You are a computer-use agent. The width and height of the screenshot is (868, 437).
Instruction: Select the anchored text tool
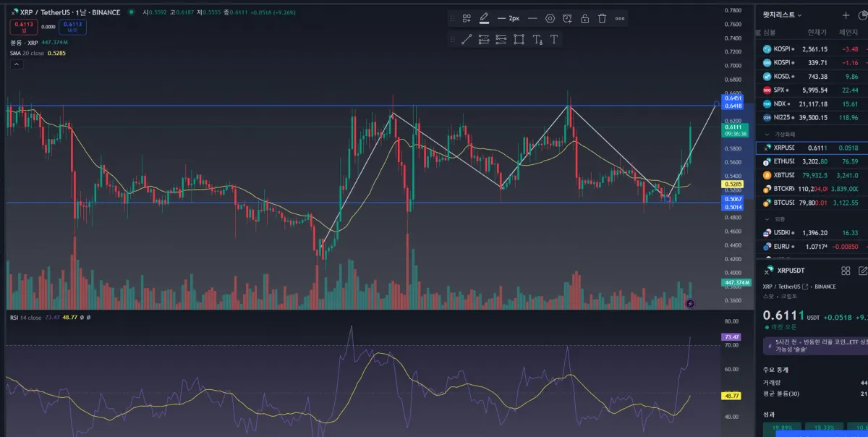537,39
